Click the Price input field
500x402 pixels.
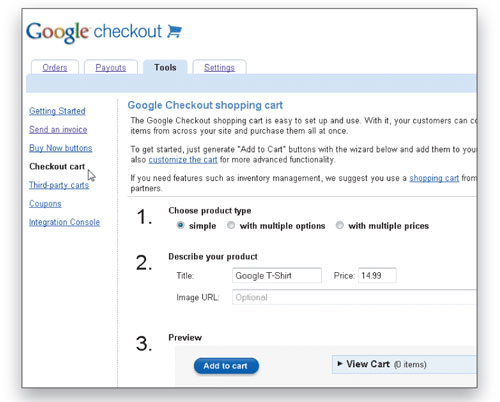(x=377, y=275)
